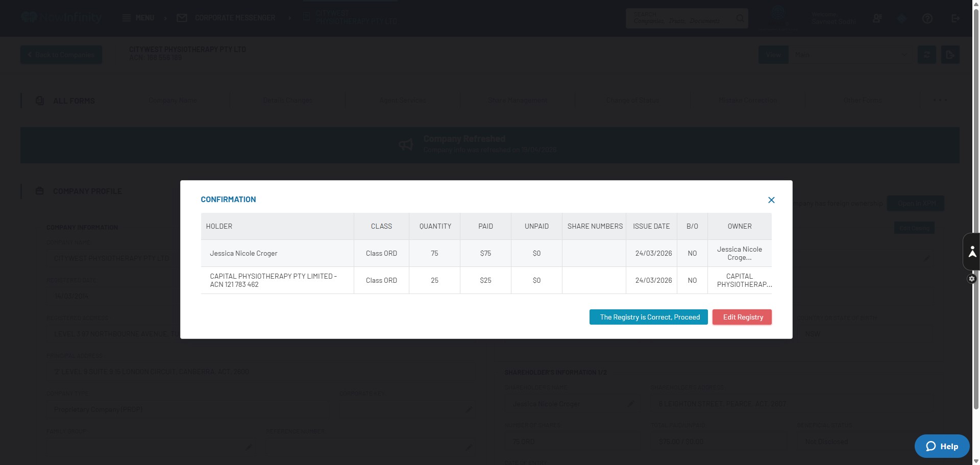Click the View button
Image resolution: width=980 pixels, height=465 pixels.
coord(773,55)
